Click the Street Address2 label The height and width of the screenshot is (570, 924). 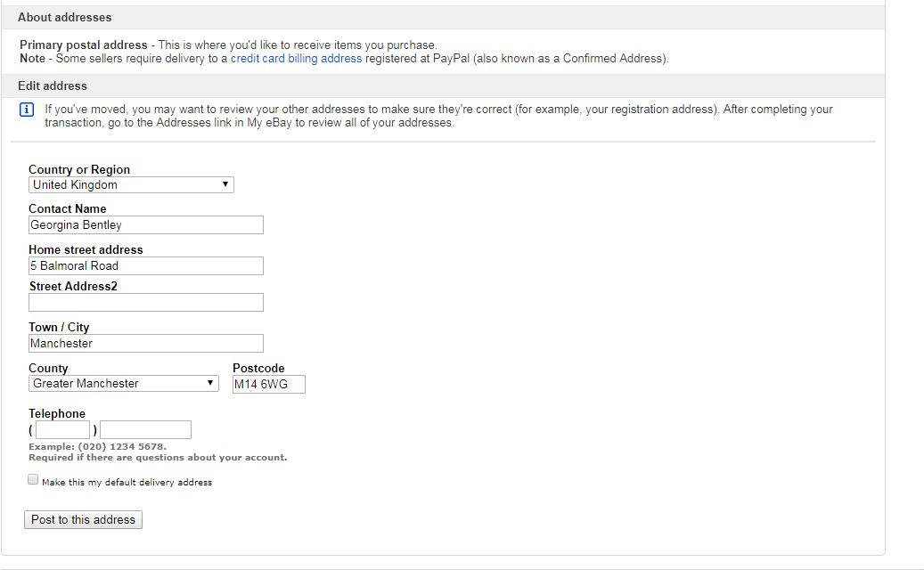click(x=73, y=287)
